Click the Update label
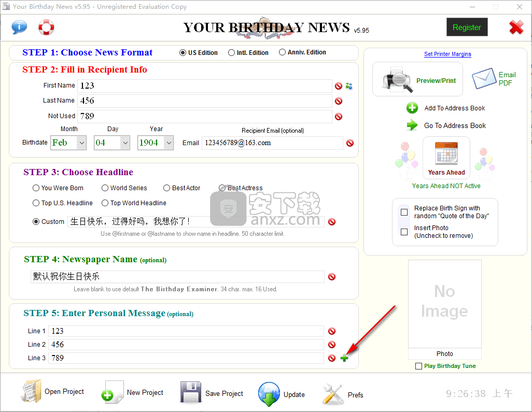Image resolution: width=532 pixels, height=412 pixels. 294,395
